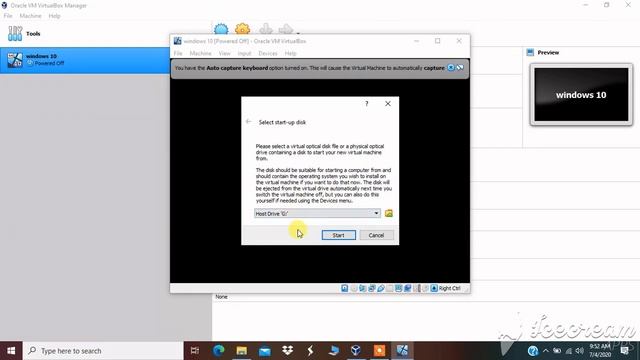
Task: Open Dropbox from the taskbar
Action: click(288, 351)
